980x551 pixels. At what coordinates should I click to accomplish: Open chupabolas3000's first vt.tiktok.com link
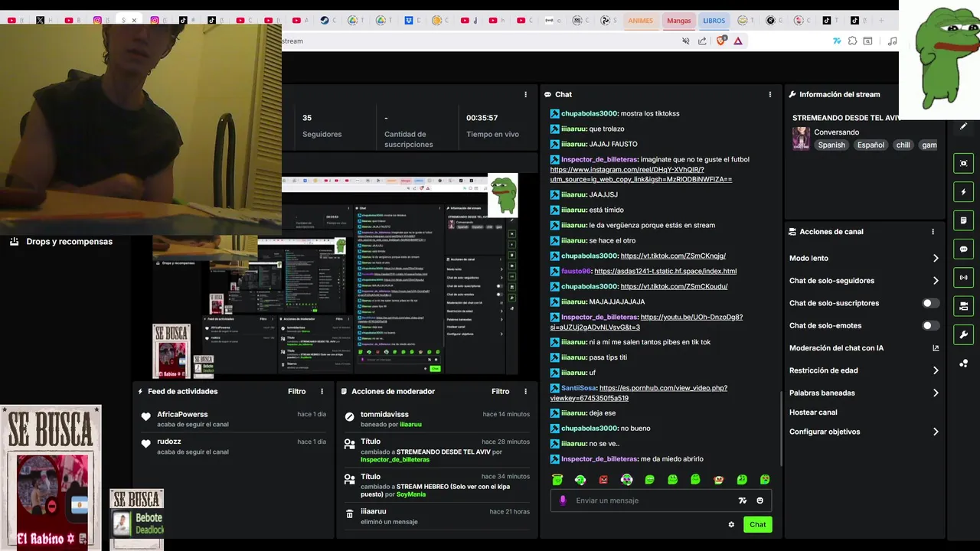[x=673, y=256]
